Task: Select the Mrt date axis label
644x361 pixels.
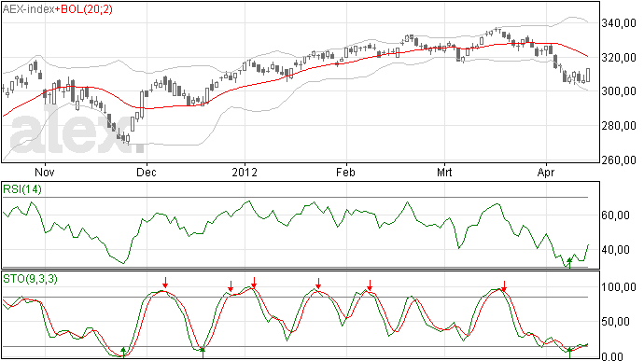Action: coord(444,172)
